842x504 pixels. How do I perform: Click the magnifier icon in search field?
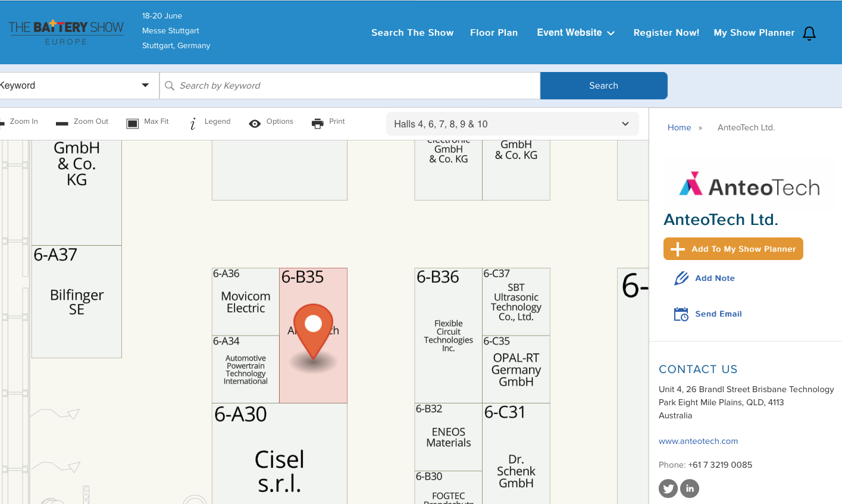[x=170, y=86]
